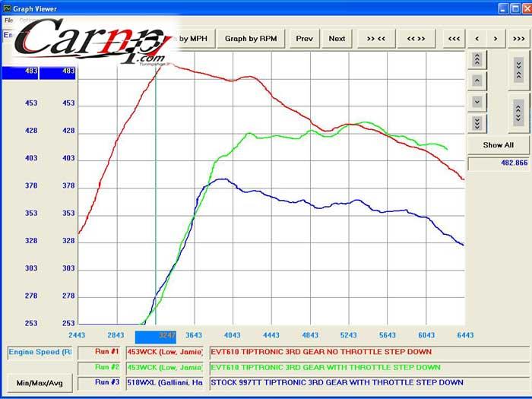Click the Prev button

[304, 39]
